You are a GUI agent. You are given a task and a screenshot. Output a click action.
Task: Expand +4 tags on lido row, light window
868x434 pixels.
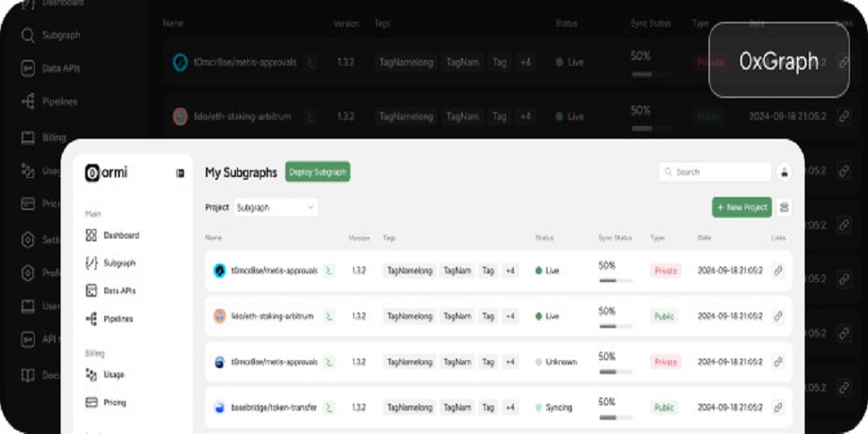tap(510, 316)
